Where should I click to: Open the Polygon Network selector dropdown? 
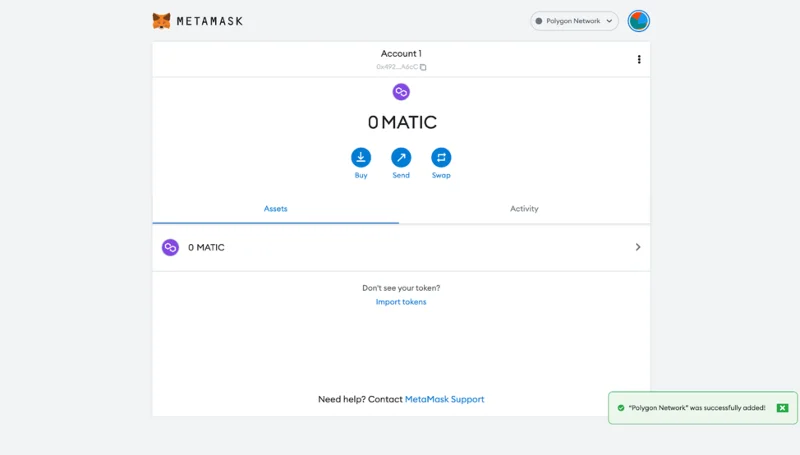[x=574, y=21]
